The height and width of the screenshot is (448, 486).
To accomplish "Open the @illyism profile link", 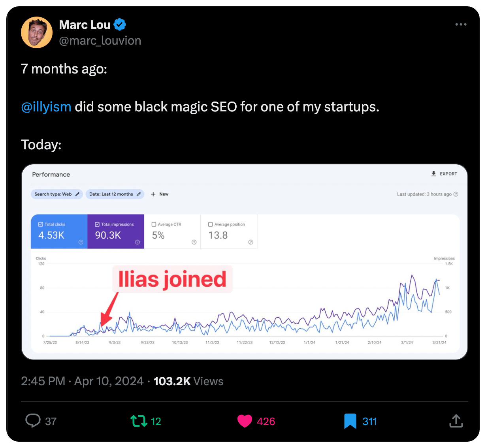I will [x=46, y=106].
